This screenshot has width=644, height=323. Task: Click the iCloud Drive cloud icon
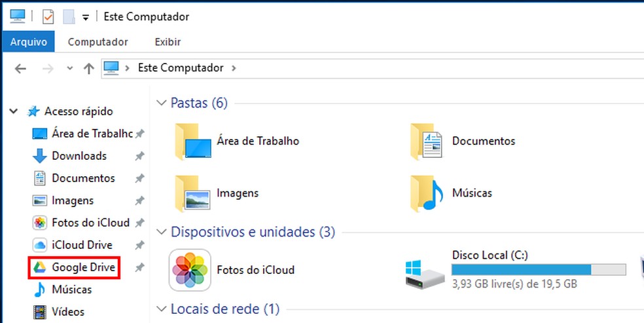(x=40, y=245)
